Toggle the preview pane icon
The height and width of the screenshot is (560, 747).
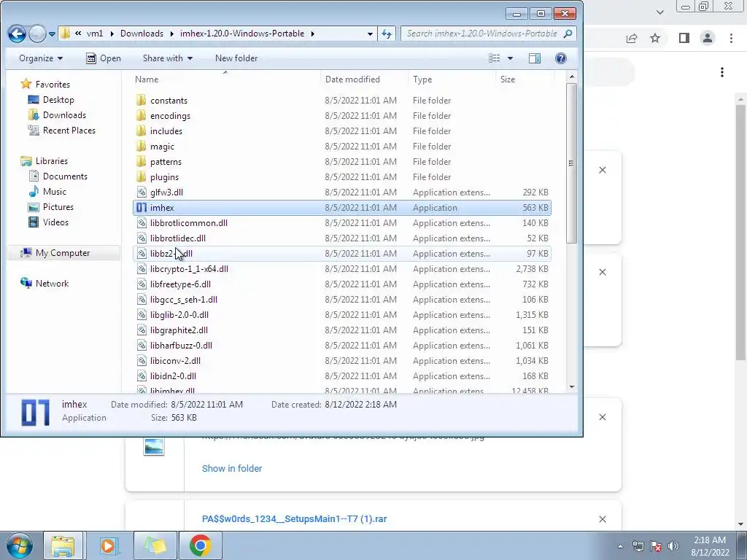535,58
